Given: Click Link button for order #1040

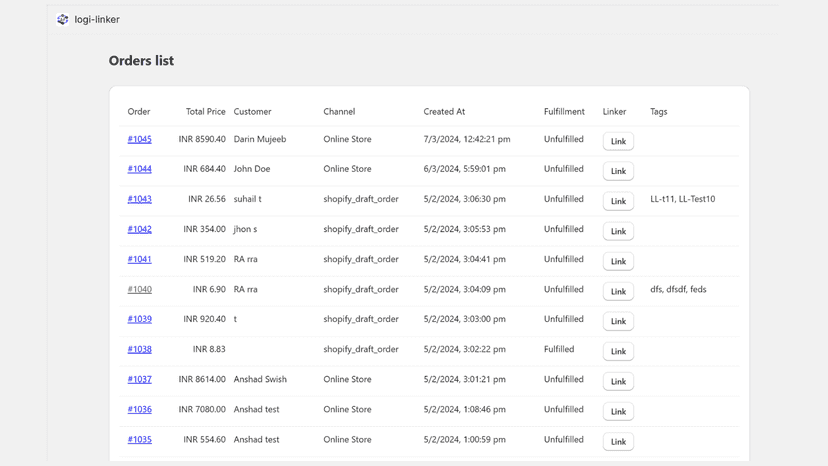Looking at the screenshot, I should click(x=618, y=291).
